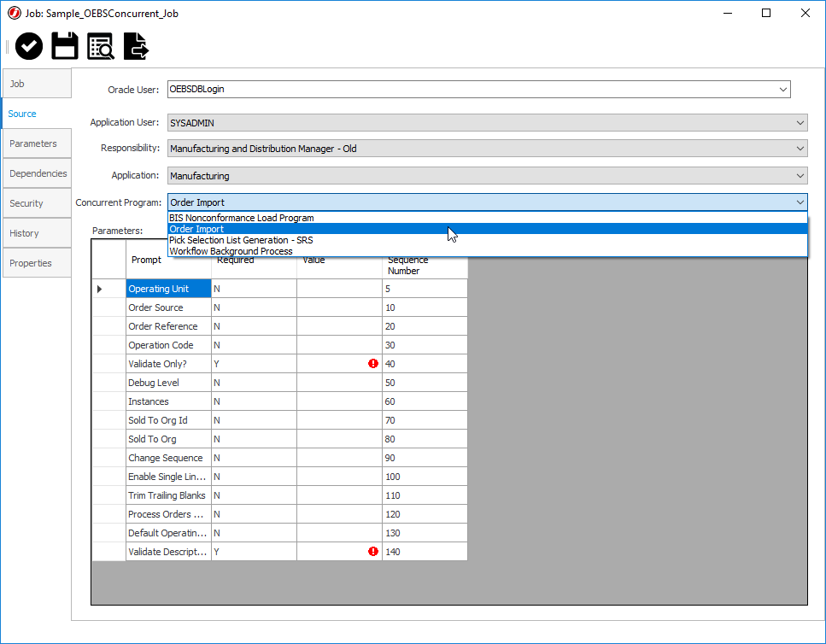This screenshot has height=644, width=826.
Task: Select the Change Sequence prompt cell
Action: click(x=168, y=458)
